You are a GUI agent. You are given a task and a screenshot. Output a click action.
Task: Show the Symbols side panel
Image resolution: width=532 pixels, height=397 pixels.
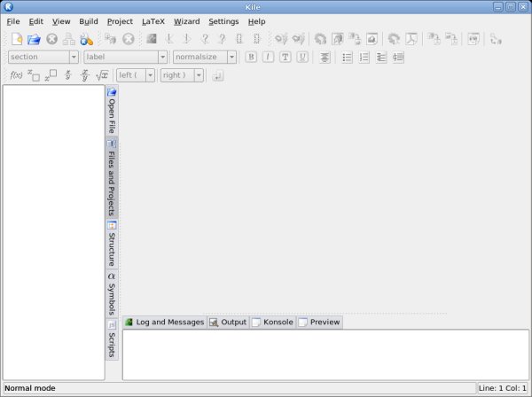tap(112, 294)
